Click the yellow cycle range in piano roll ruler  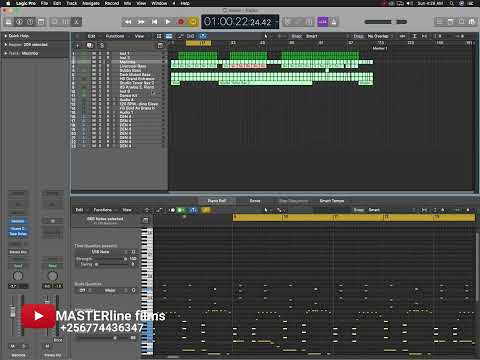[x=353, y=218]
